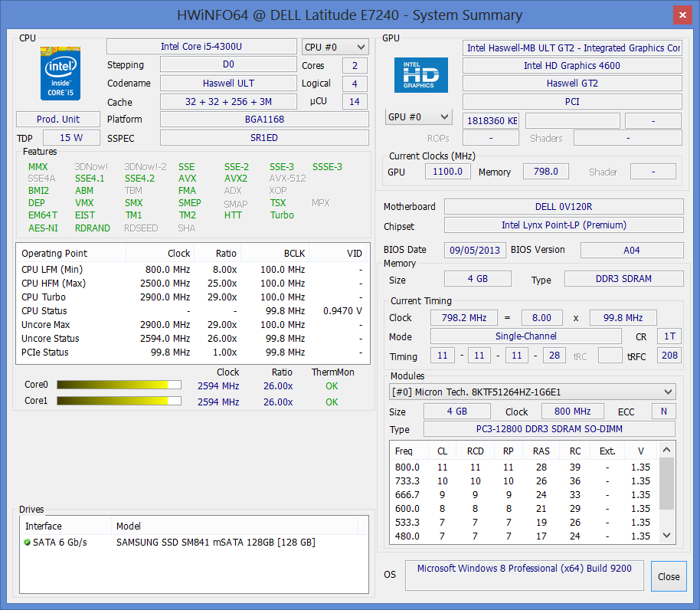Click the CR value 1T
The image size is (700, 610).
(669, 336)
